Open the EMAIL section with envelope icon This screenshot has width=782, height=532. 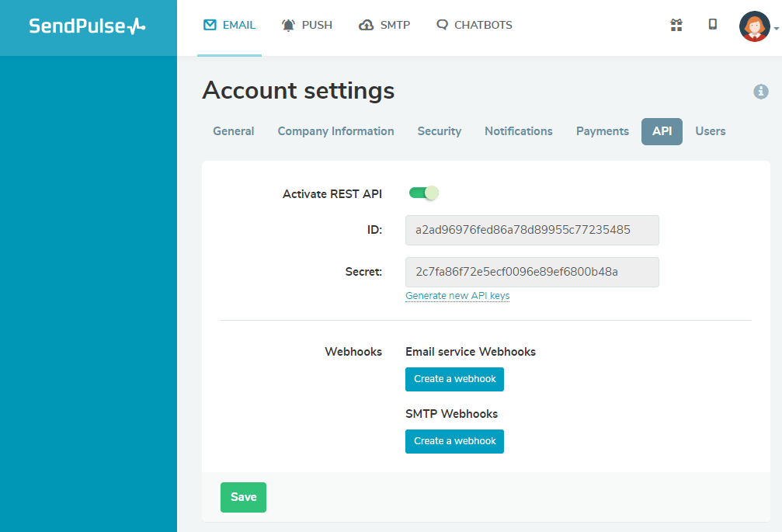pos(209,24)
